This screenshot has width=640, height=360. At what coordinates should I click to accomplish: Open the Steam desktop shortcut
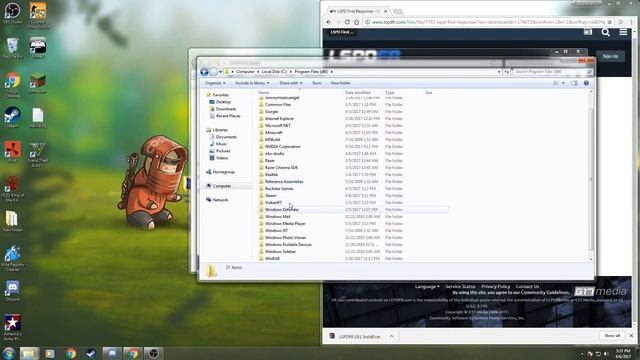click(x=12, y=117)
